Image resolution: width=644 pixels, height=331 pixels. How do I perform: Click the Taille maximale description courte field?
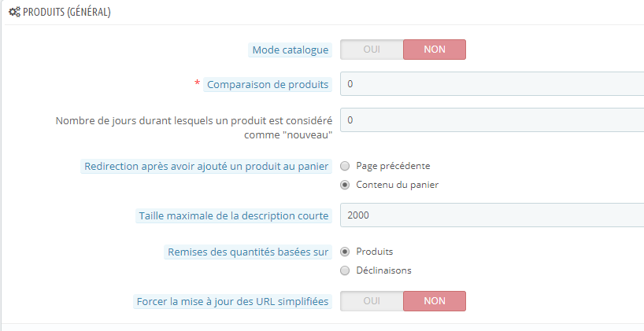[x=492, y=215]
